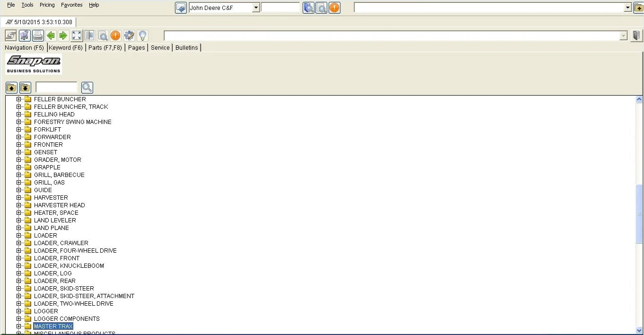Go forward with the green right arrow
644x335 pixels.
pyautogui.click(x=63, y=35)
